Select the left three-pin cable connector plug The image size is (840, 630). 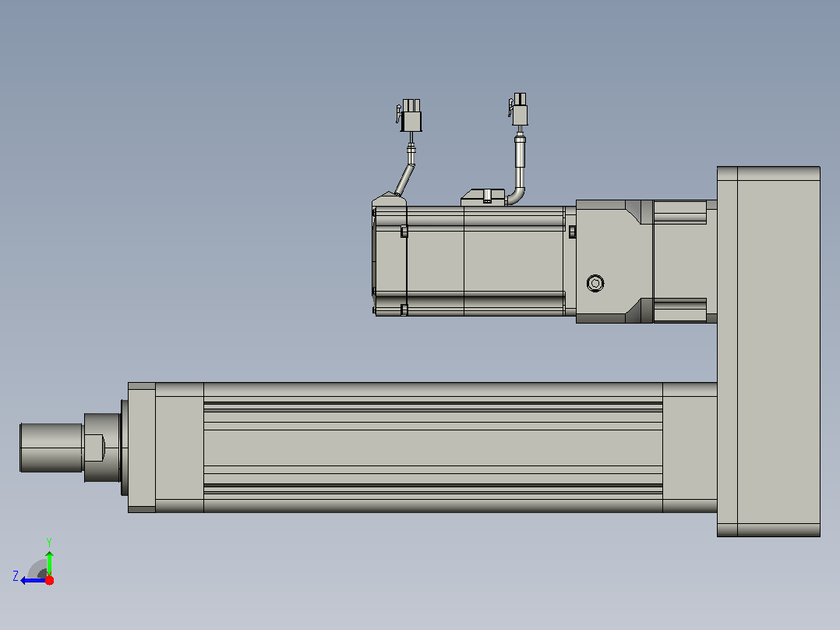[x=411, y=115]
